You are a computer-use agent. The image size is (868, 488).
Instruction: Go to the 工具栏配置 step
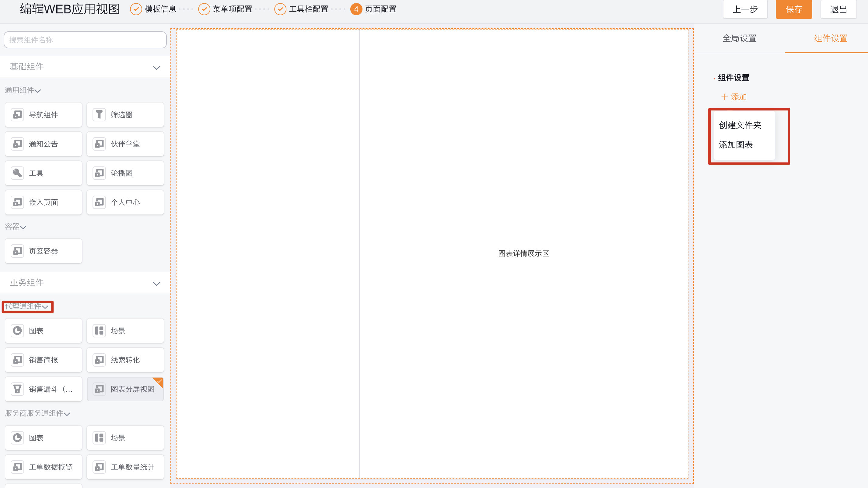[309, 9]
